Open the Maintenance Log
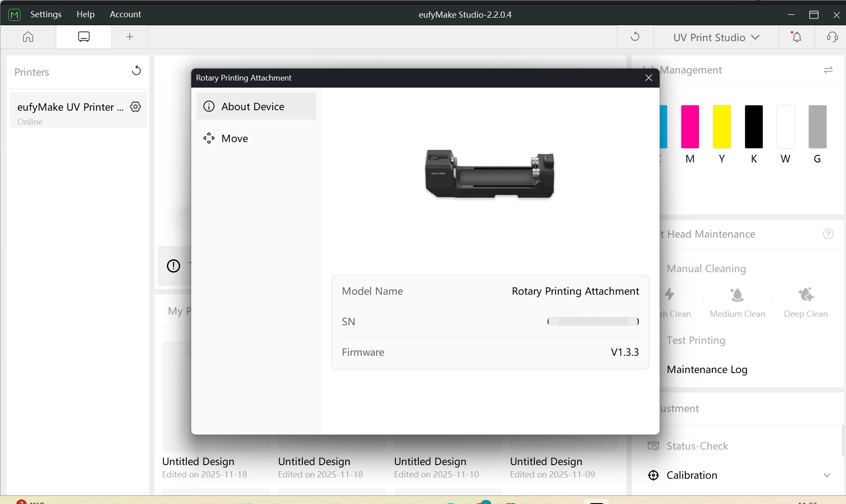This screenshot has height=504, width=846. coord(707,369)
